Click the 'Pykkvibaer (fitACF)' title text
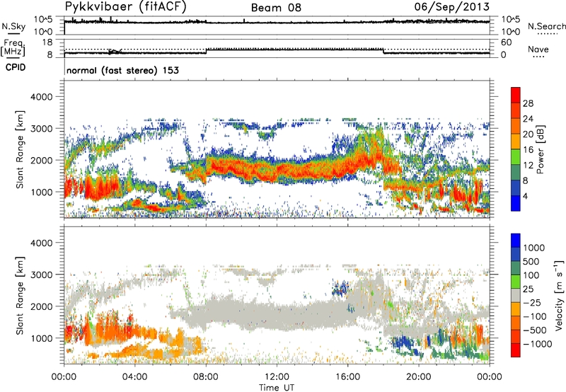The width and height of the screenshot is (566, 392). tap(125, 7)
